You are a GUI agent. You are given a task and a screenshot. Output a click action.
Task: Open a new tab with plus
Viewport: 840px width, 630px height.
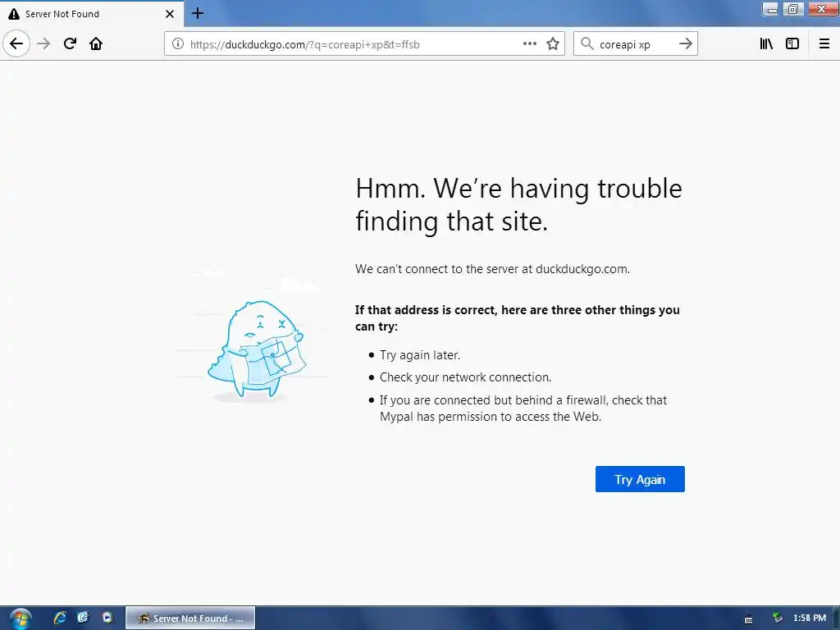198,13
